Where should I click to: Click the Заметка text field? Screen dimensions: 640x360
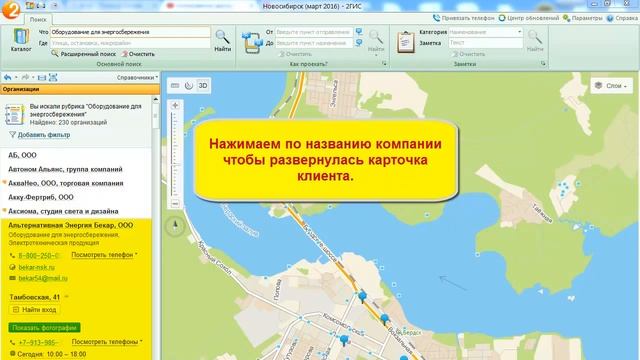point(485,42)
